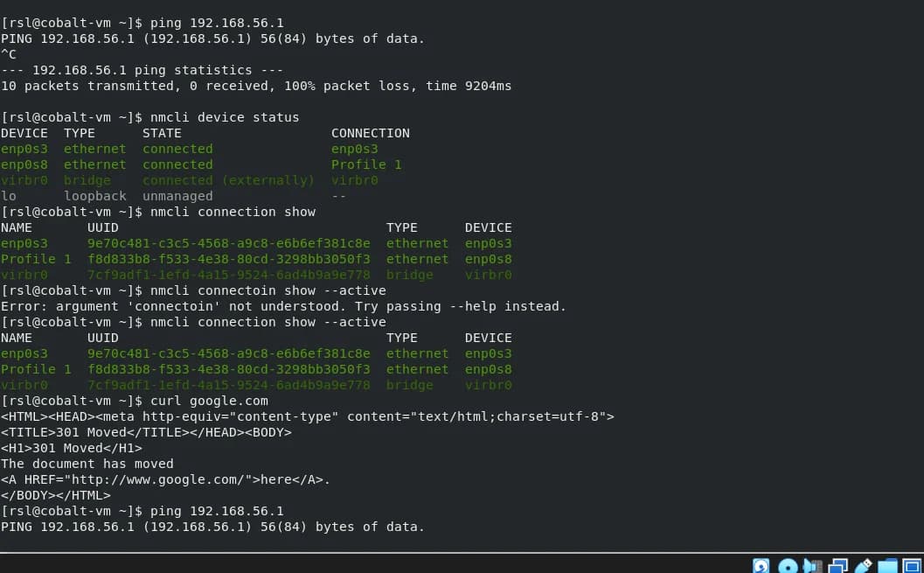This screenshot has width=924, height=573.
Task: Click the Error argument not understood message
Action: click(x=283, y=306)
